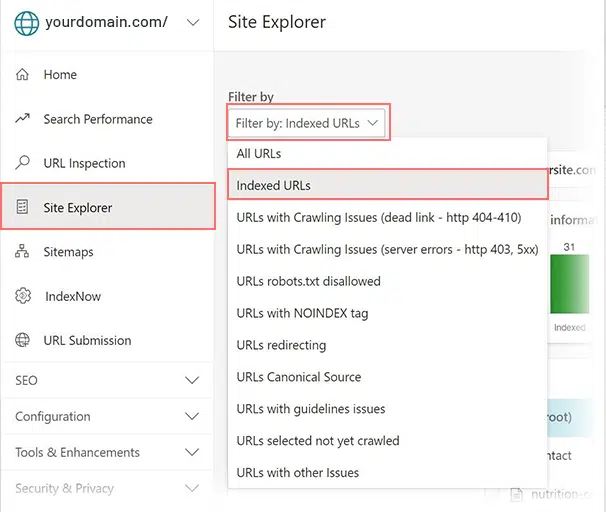The height and width of the screenshot is (512, 606).
Task: Open the yourdomain.com site selector chevron
Action: [193, 23]
